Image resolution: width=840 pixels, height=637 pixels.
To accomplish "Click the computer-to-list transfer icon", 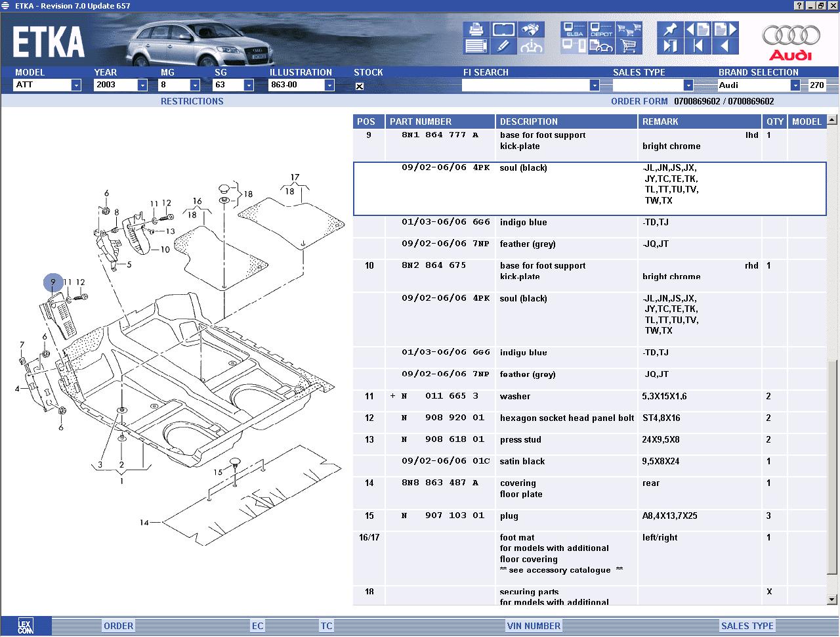I will click(x=574, y=46).
